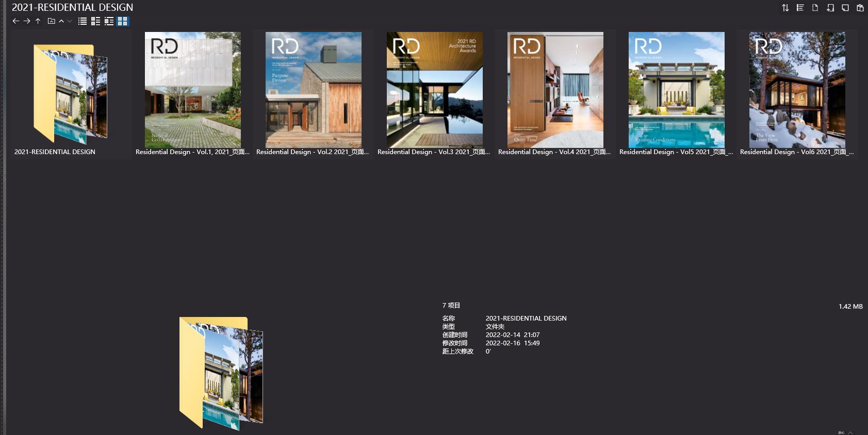The height and width of the screenshot is (435, 868).
Task: Click the add-page plus icon at top right
Action: click(x=830, y=8)
